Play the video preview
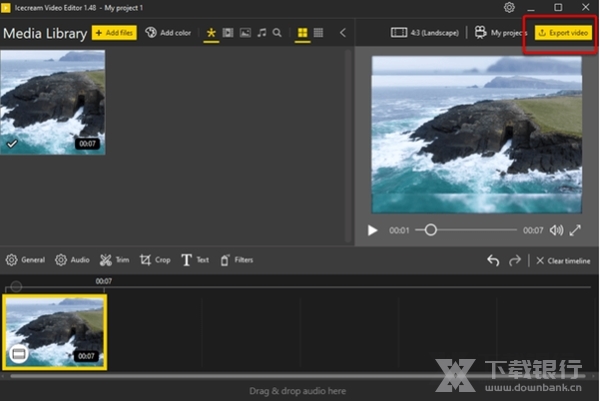The image size is (600, 401). point(372,230)
